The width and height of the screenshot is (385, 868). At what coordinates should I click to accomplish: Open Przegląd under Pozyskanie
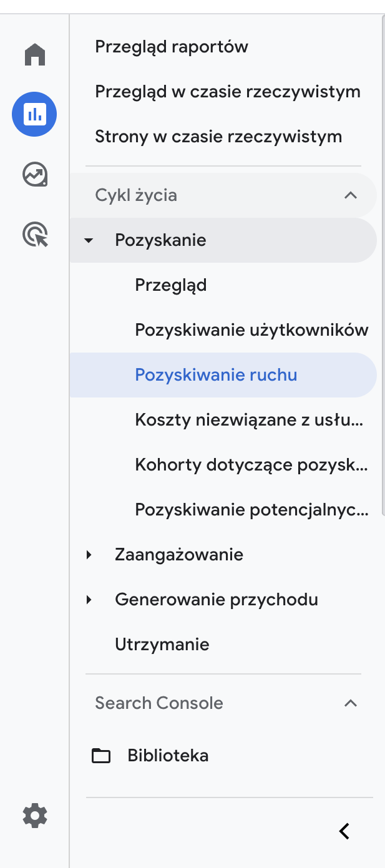tap(171, 285)
